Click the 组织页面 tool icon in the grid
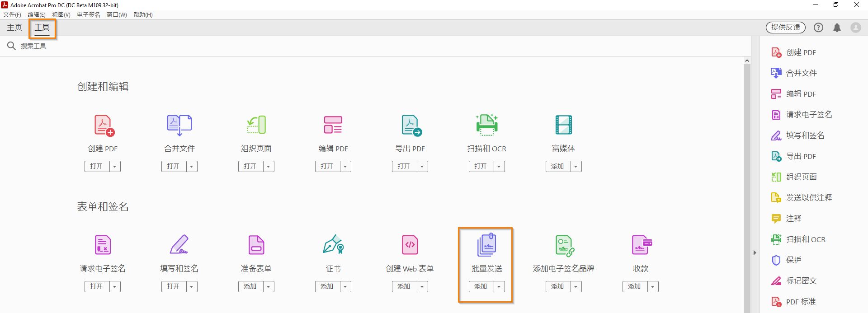868x313 pixels. pos(256,125)
